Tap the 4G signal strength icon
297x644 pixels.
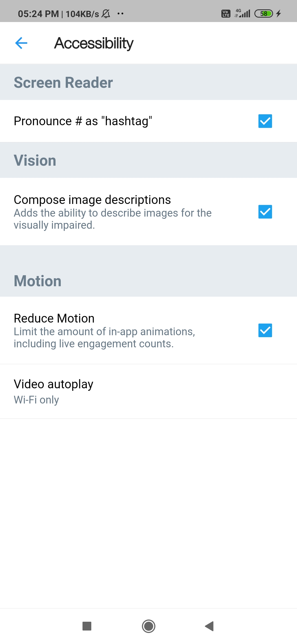pos(242,13)
